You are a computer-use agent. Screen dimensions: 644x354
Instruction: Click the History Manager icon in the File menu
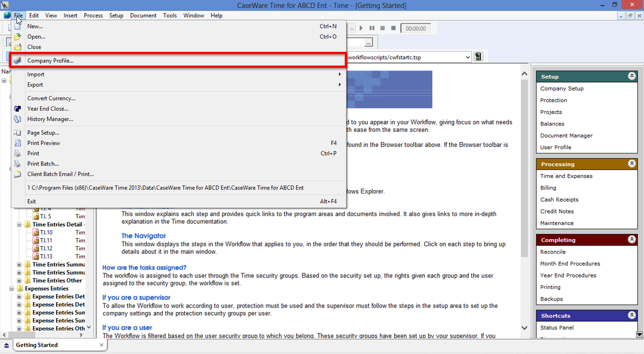(17, 119)
